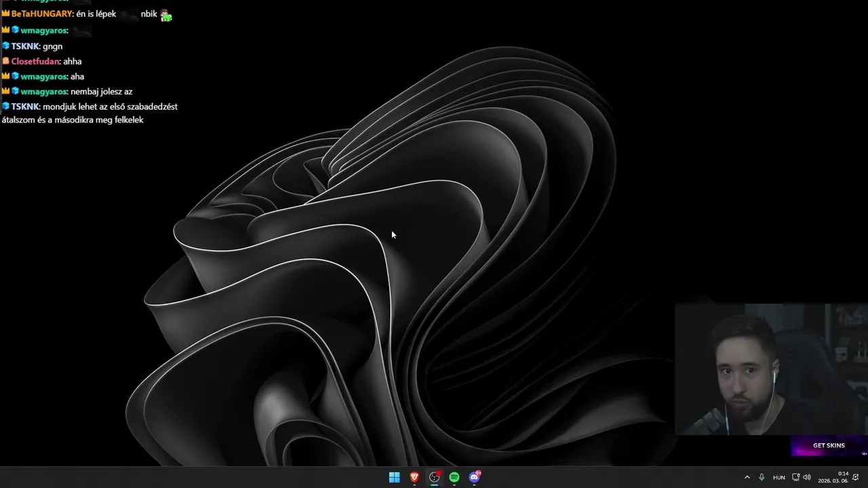Click the badge icon next to Closetfudan
Viewport: 868px width, 488px height.
tap(5, 61)
